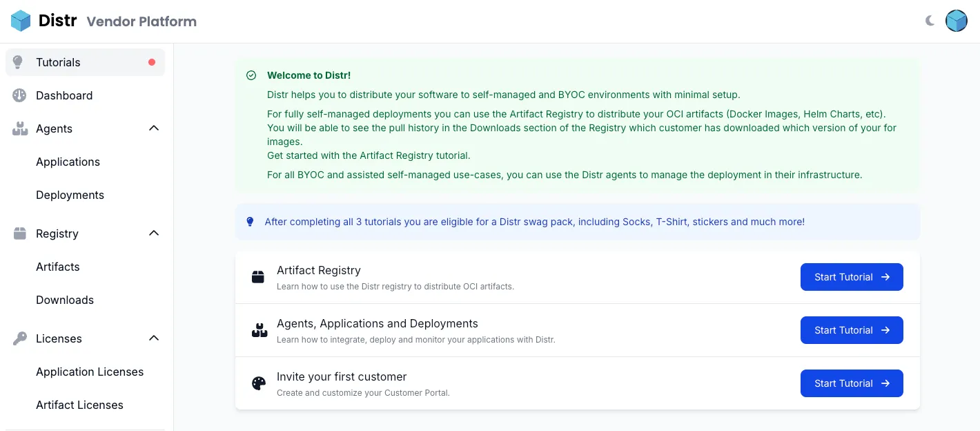Select the Registry sidebar heading
Viewport: 980px width, 431px height.
57,233
